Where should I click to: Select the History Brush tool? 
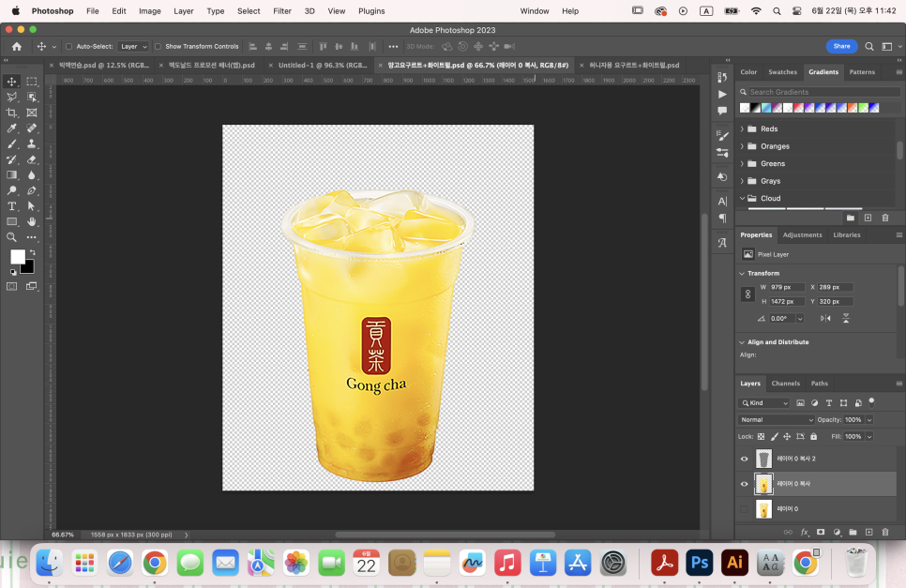(x=11, y=159)
